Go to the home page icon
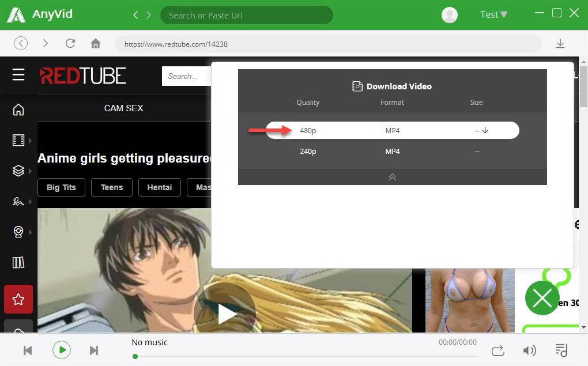The height and width of the screenshot is (366, 588). [x=96, y=43]
